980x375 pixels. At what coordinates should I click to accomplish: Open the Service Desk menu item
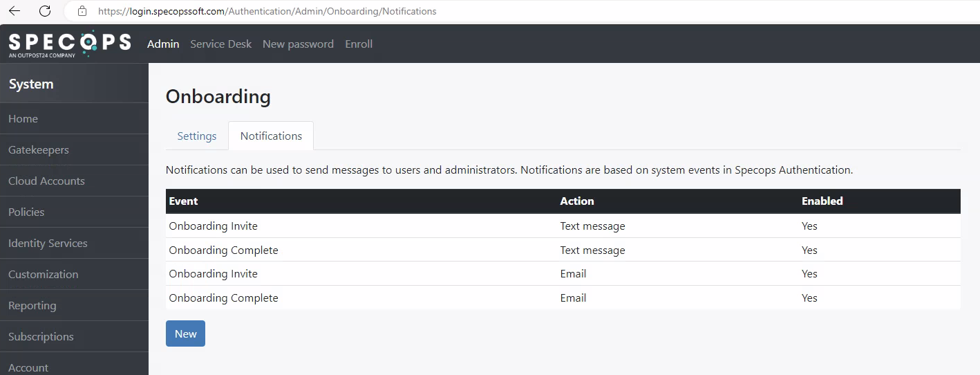221,44
